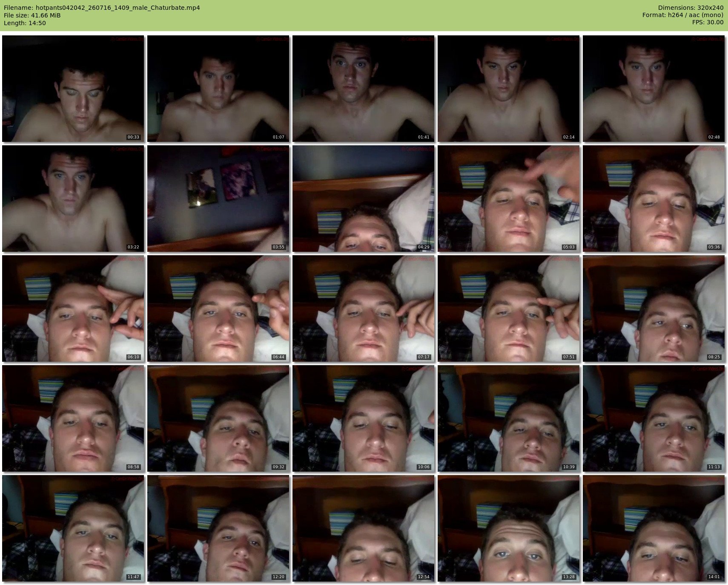Select the last thumbnail at 14:01
This screenshot has width=728, height=585.
pos(653,528)
